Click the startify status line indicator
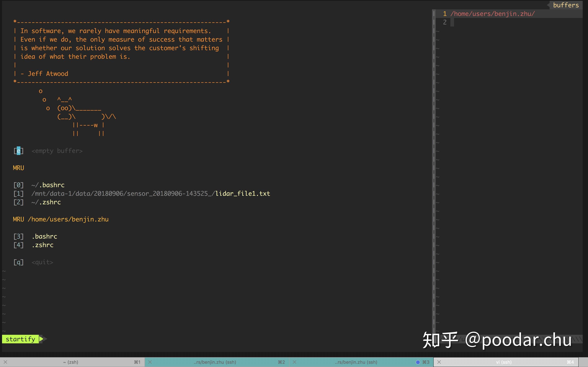The image size is (588, 367). (x=20, y=339)
